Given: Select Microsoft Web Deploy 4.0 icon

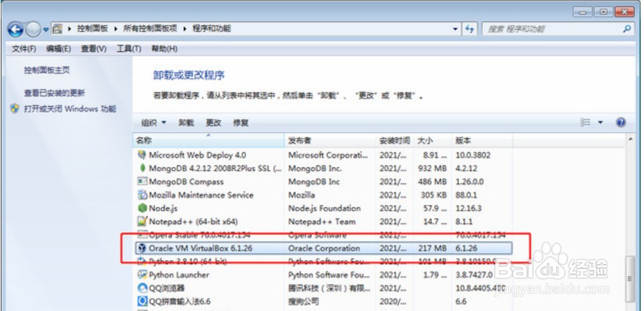Looking at the screenshot, I should [x=142, y=155].
